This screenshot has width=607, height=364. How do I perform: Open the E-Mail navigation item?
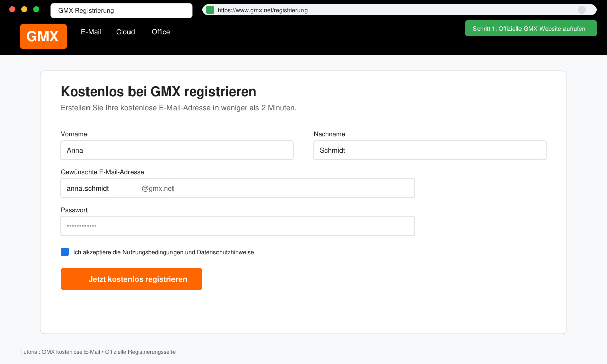pos(91,32)
